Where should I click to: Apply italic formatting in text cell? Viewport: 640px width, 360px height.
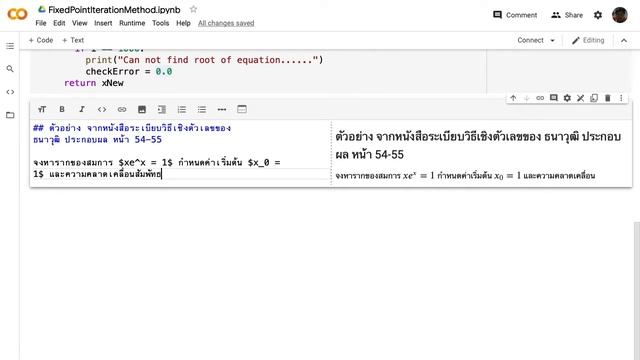(x=82, y=109)
